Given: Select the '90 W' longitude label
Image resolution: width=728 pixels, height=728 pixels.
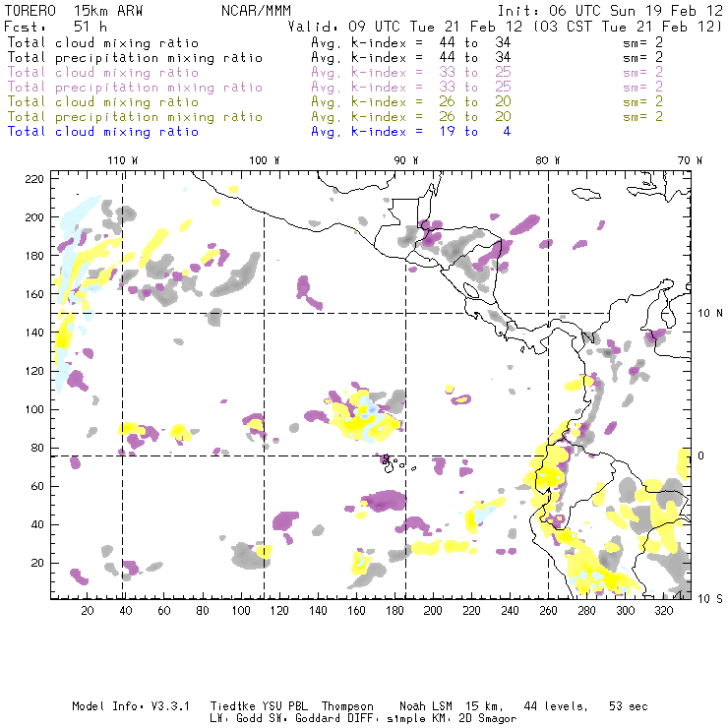Looking at the screenshot, I should (406, 160).
